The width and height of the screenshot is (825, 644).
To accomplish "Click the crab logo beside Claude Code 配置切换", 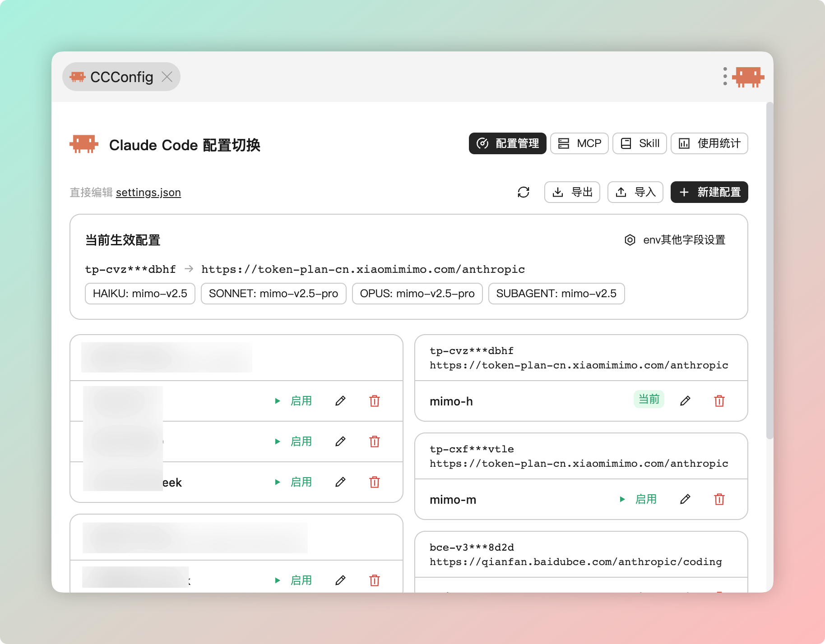I will pos(84,144).
